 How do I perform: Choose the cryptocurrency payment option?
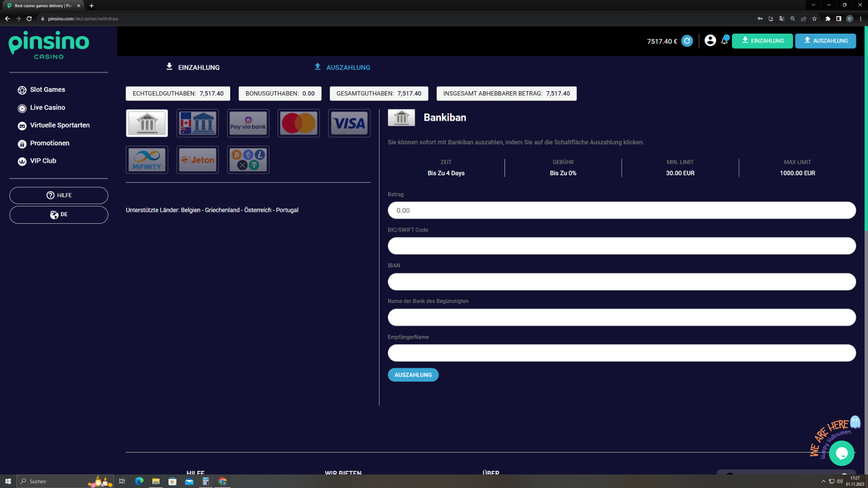click(248, 160)
